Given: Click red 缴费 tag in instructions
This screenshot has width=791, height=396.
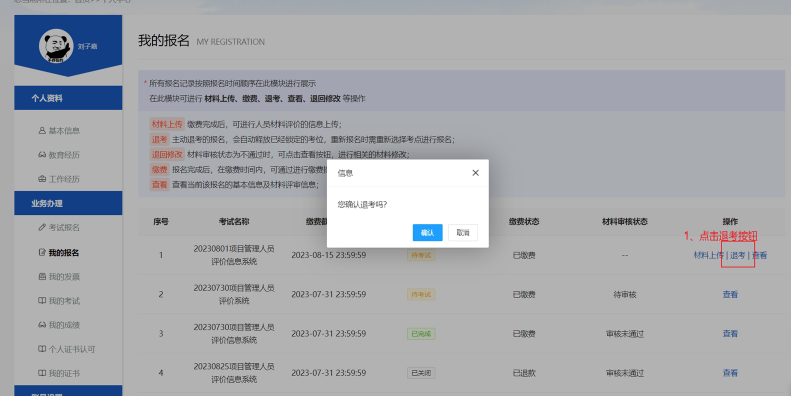Looking at the screenshot, I should pyautogui.click(x=159, y=169).
